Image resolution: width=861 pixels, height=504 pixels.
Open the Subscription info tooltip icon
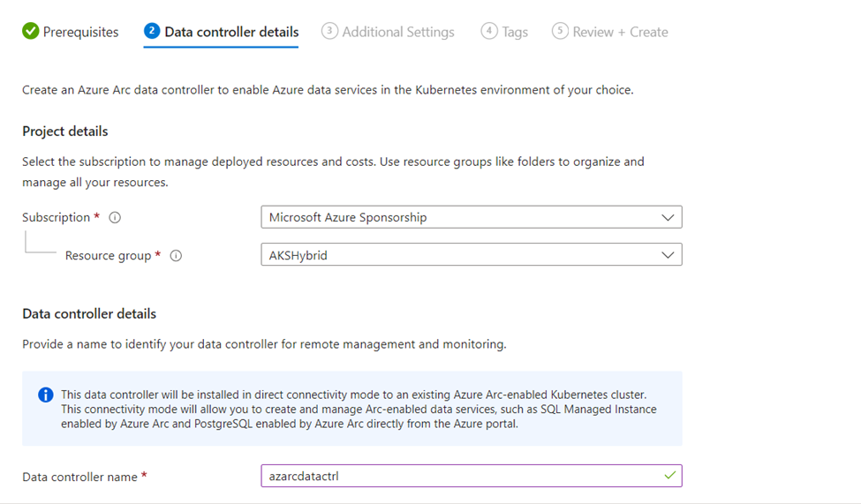(x=115, y=217)
